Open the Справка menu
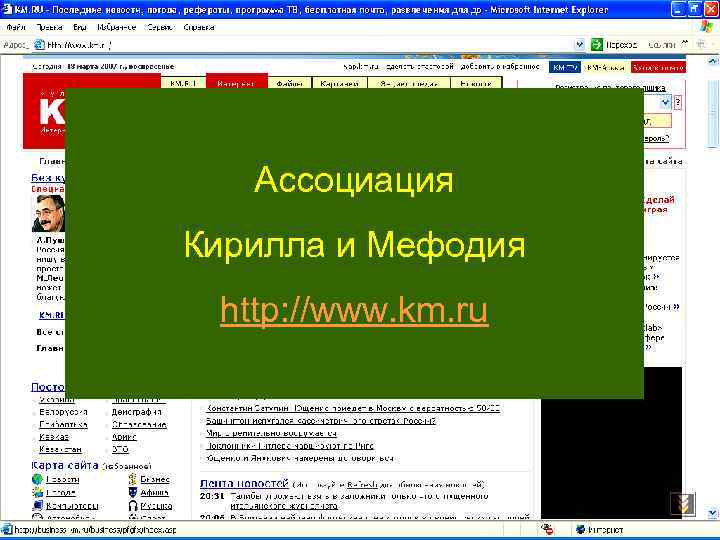The width and height of the screenshot is (720, 540). pos(199,28)
